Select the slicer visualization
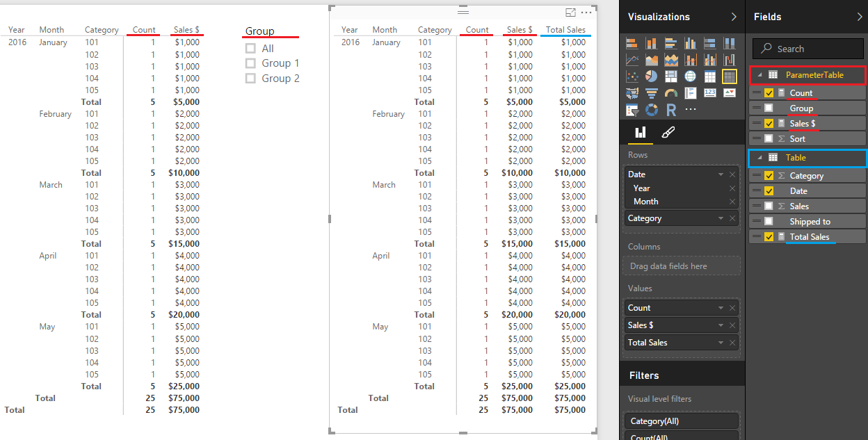The width and height of the screenshot is (868, 440). 632,110
